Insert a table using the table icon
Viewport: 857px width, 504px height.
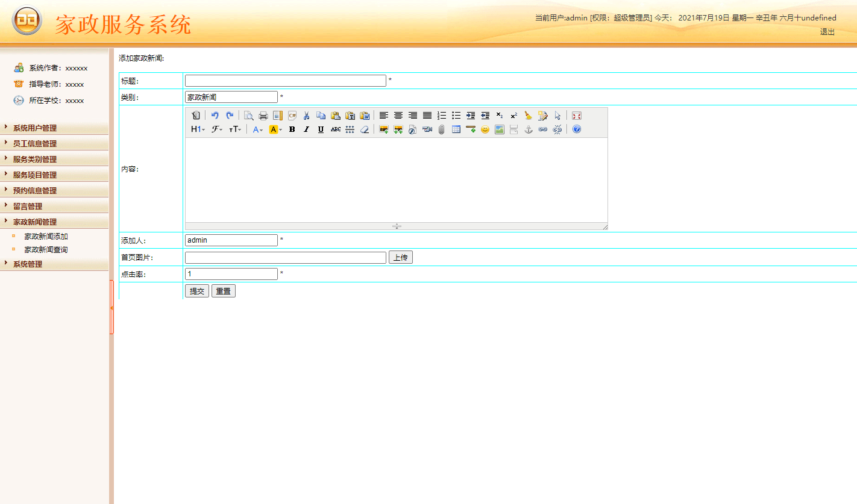[x=456, y=129]
